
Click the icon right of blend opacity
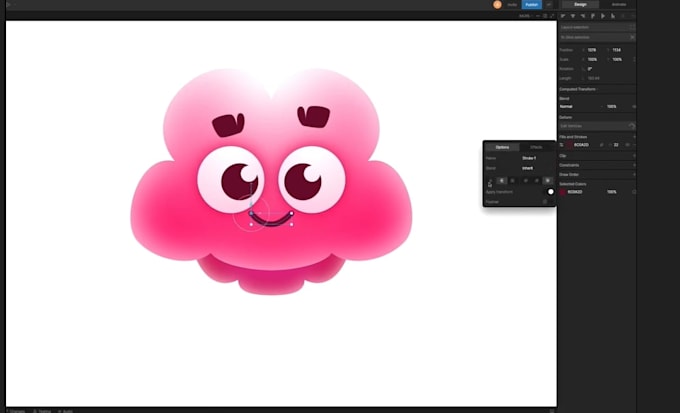click(634, 106)
